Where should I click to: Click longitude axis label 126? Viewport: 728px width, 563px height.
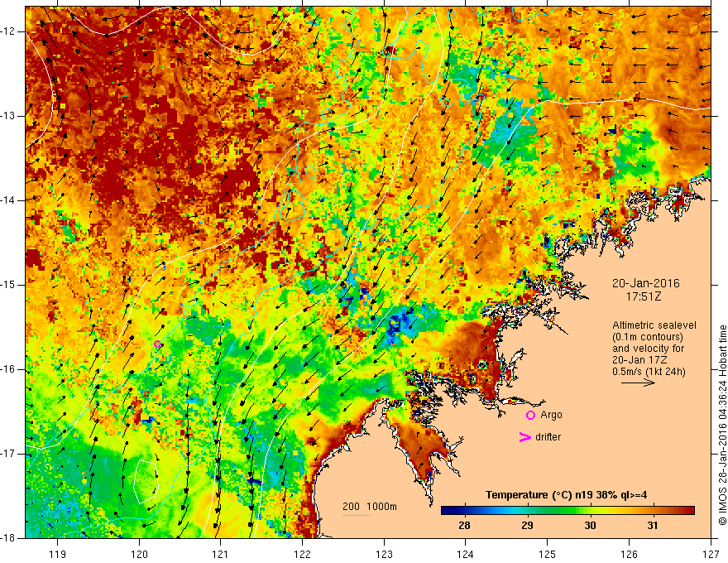[x=629, y=554]
